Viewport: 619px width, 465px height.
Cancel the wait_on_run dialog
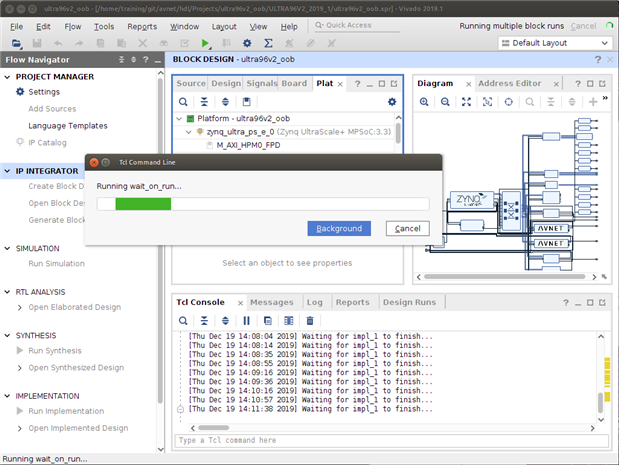(x=407, y=229)
